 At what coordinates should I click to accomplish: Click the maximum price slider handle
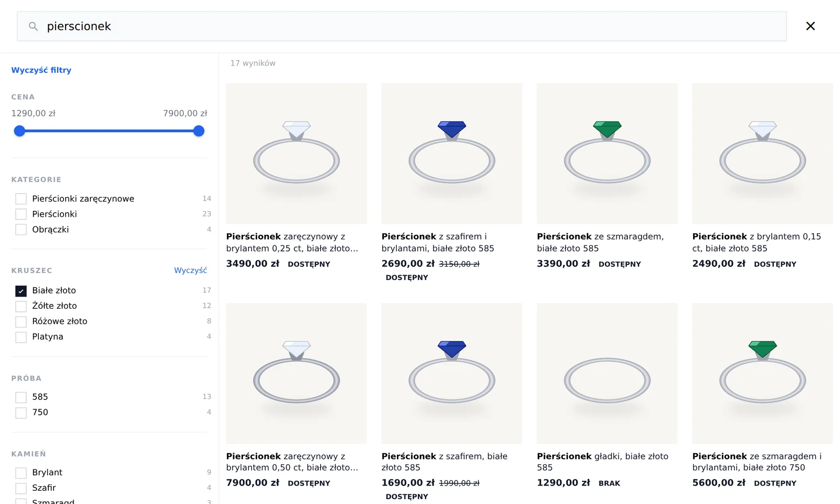pos(198,131)
